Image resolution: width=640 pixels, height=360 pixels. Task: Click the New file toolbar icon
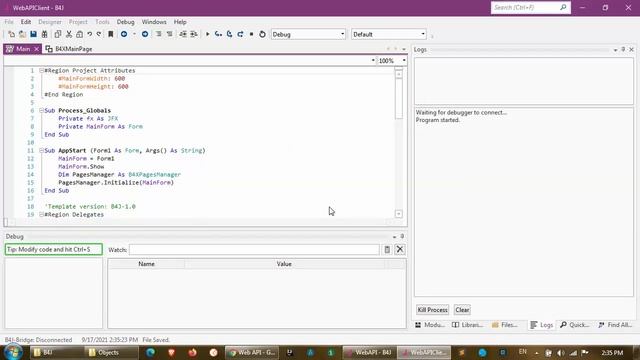click(11, 34)
